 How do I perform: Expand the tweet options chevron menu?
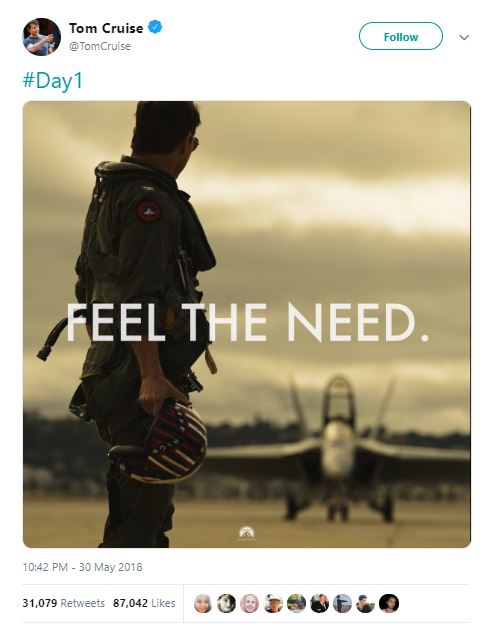point(464,37)
